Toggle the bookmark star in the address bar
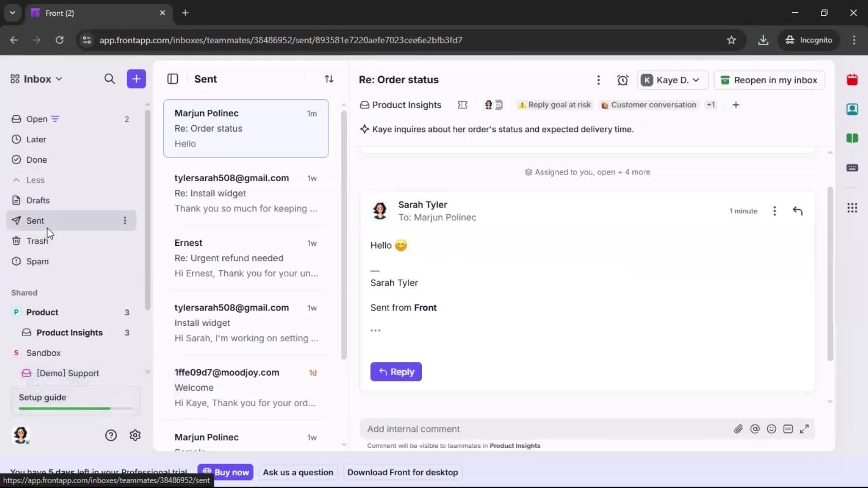This screenshot has width=868, height=488. click(x=731, y=40)
